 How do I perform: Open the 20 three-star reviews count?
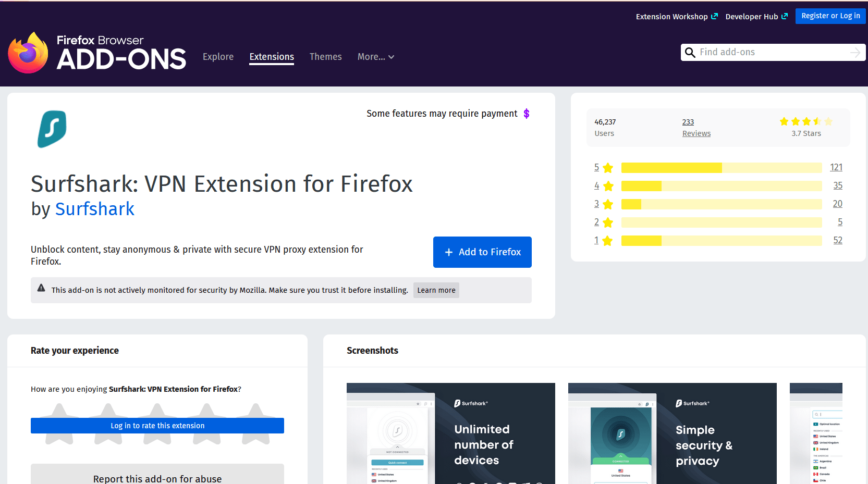click(837, 204)
